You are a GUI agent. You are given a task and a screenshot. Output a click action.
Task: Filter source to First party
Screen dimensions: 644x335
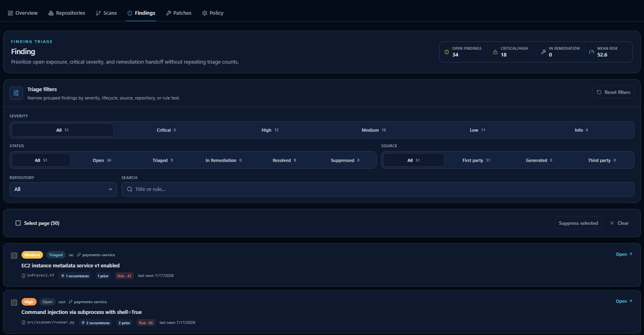click(x=476, y=160)
